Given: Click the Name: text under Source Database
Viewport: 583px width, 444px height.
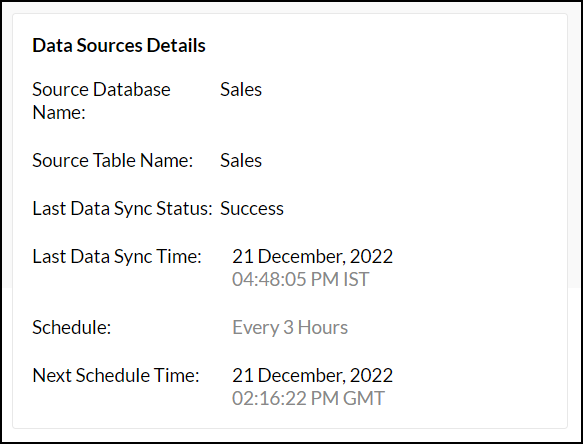Looking at the screenshot, I should click(59, 113).
